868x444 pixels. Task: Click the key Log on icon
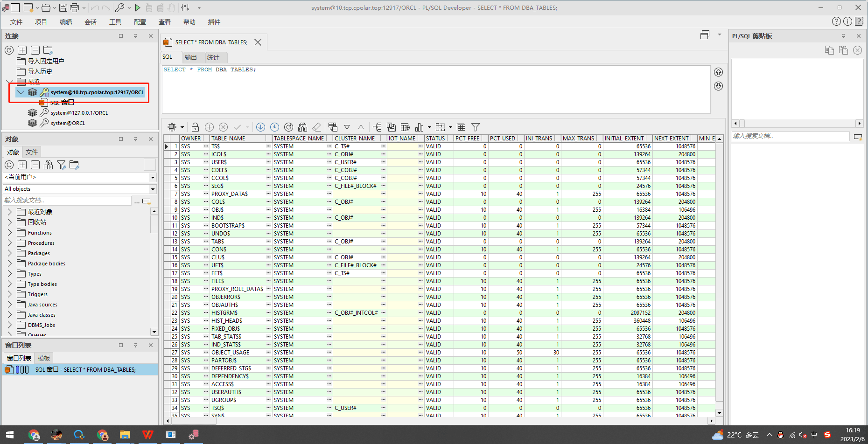click(120, 7)
